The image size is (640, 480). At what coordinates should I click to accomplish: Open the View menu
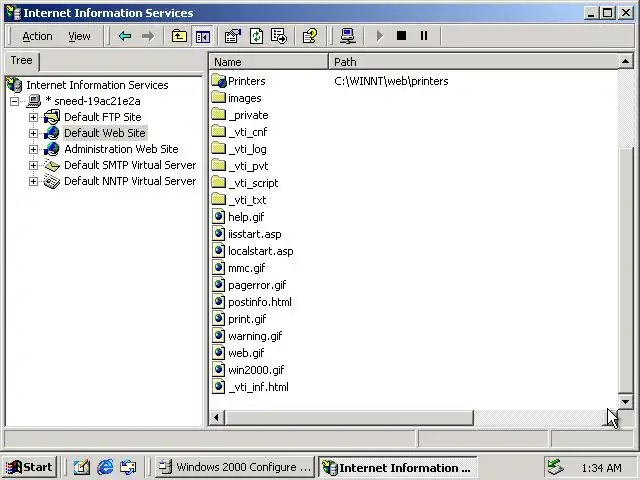[x=79, y=36]
